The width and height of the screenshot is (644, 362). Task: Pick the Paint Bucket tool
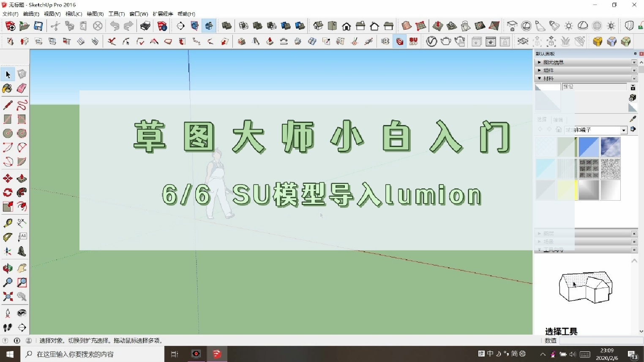tap(8, 88)
